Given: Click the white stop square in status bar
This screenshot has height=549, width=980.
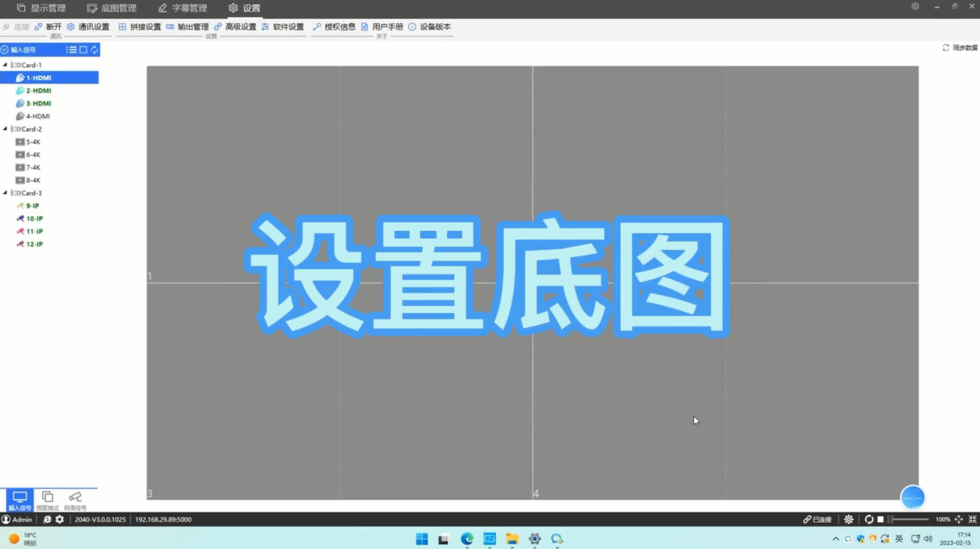Looking at the screenshot, I should pos(880,519).
